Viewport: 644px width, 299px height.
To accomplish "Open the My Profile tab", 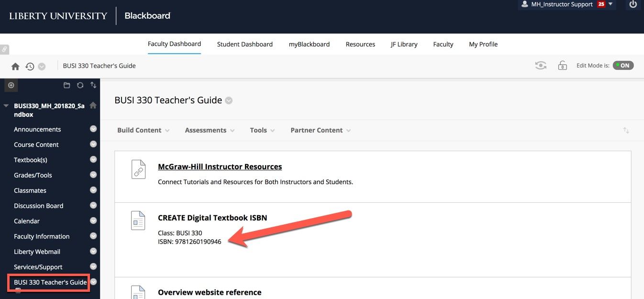I will (x=483, y=44).
